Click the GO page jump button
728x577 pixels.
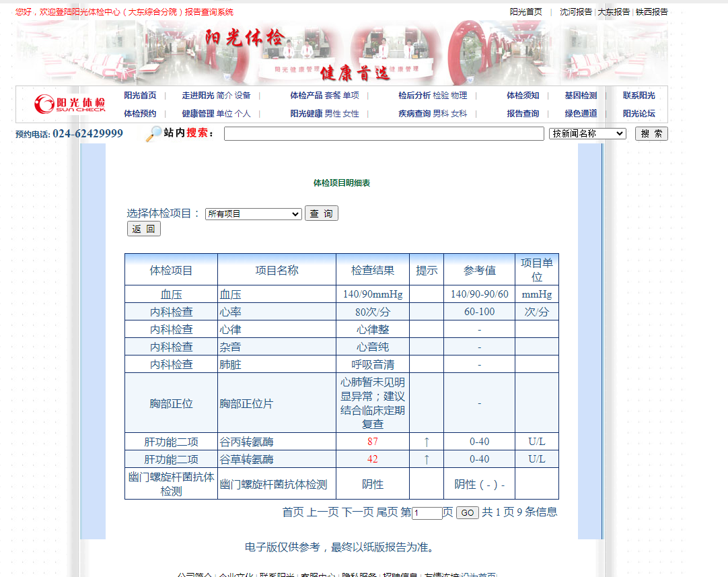467,513
